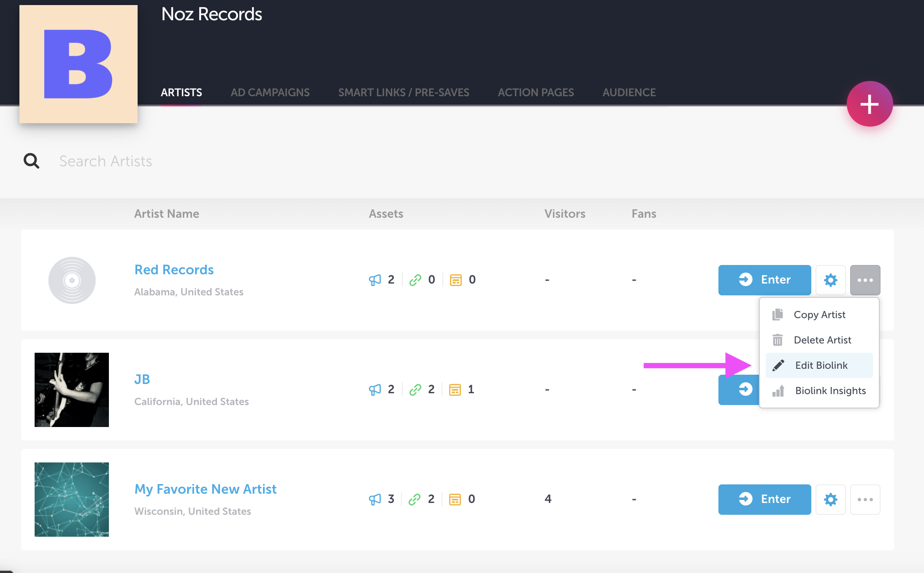
Task: Click the Biolink Insights bar chart icon
Action: coord(779,391)
